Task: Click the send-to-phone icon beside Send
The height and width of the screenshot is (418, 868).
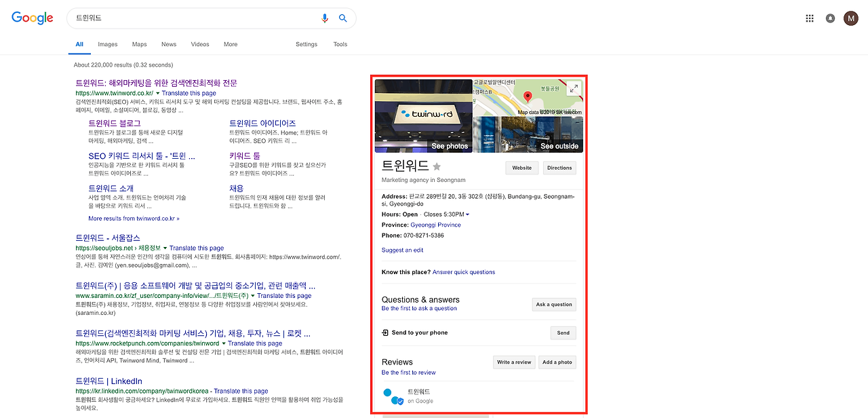Action: (x=387, y=332)
